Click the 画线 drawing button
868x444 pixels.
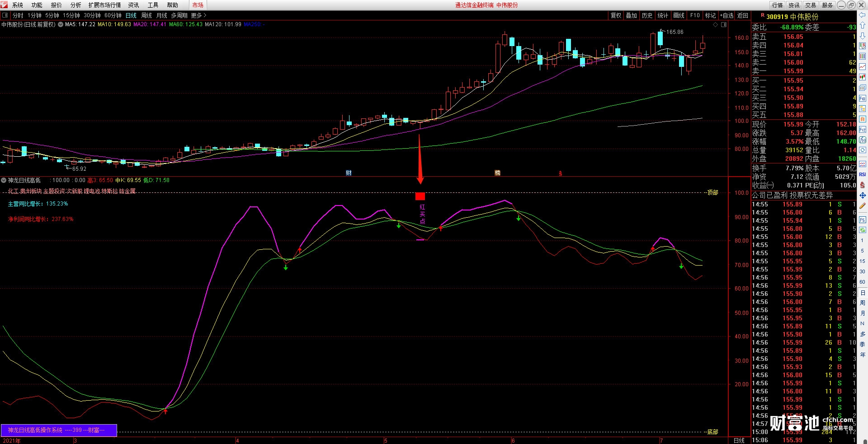pyautogui.click(x=679, y=15)
